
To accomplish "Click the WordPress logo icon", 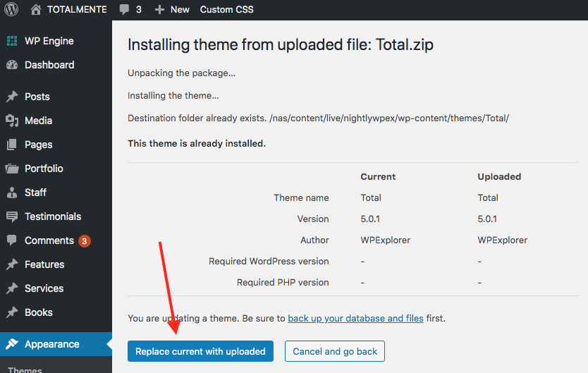I will [x=11, y=9].
